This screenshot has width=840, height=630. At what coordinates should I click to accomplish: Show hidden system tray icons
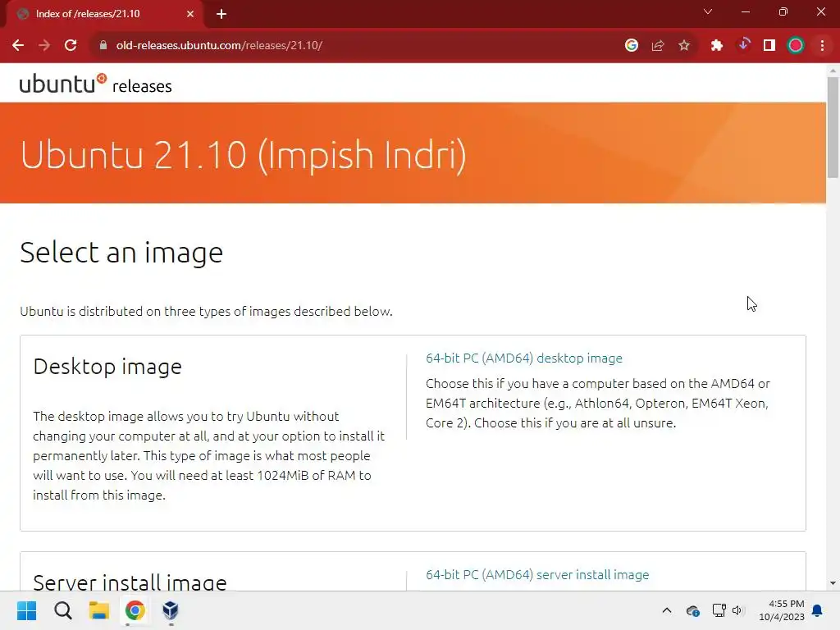pos(667,610)
